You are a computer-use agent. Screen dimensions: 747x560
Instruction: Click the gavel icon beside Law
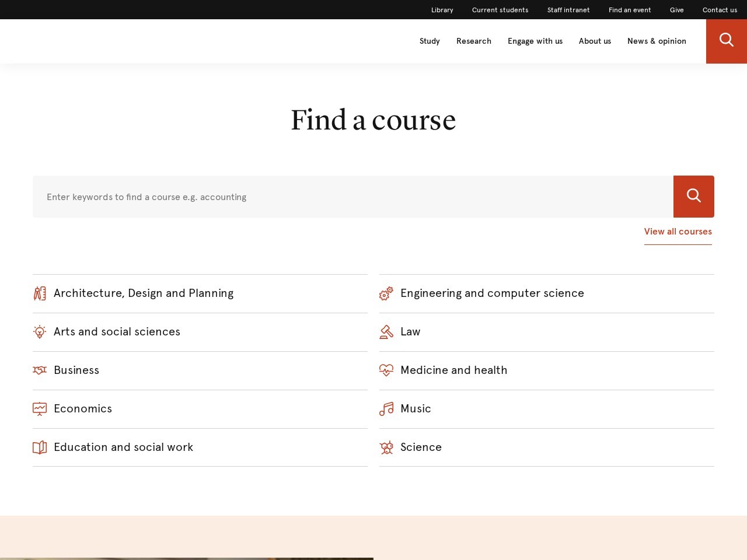[386, 332]
